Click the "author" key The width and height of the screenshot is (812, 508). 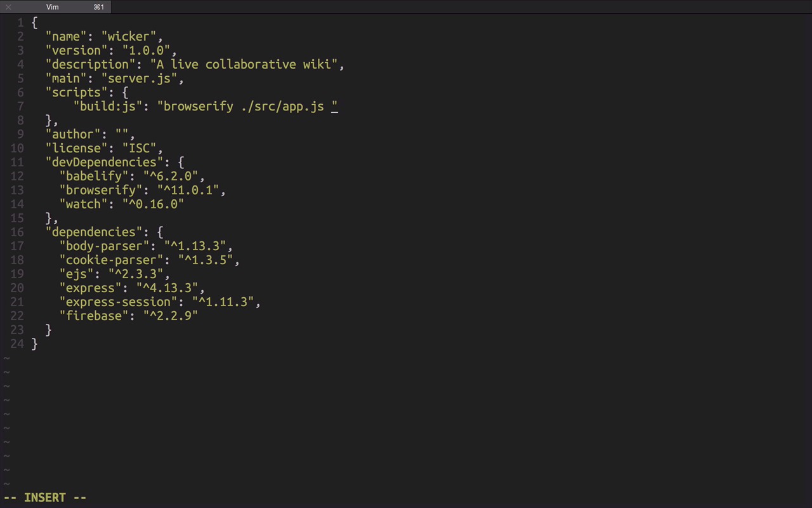coord(73,134)
